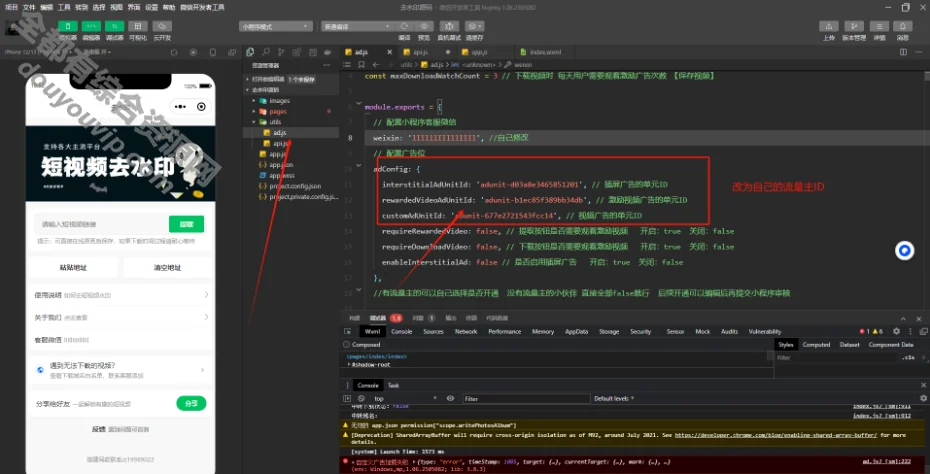Toggle the editor panel button
This screenshot has height=474, width=930.
[x=91, y=25]
